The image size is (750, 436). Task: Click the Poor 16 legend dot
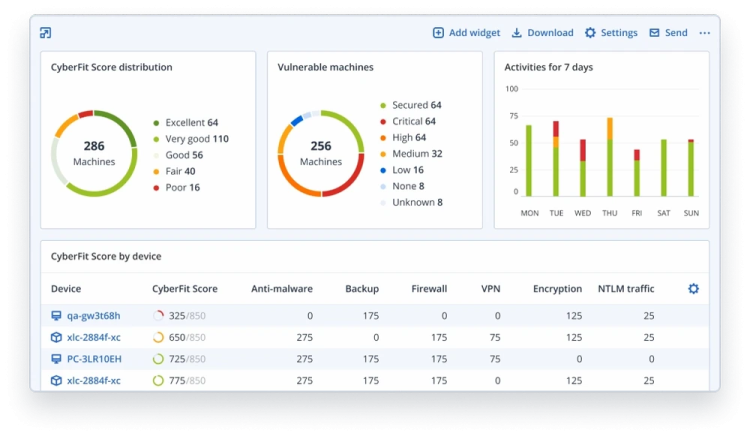coord(156,188)
